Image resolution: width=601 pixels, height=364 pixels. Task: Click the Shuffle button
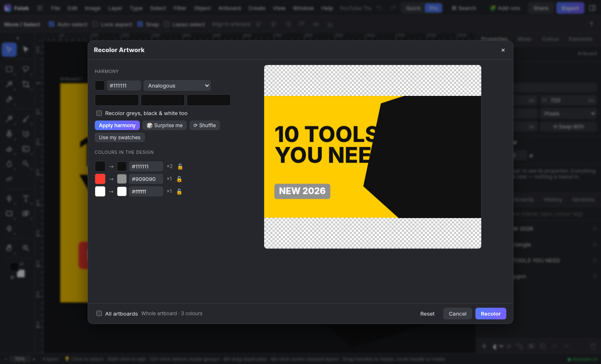(205, 126)
